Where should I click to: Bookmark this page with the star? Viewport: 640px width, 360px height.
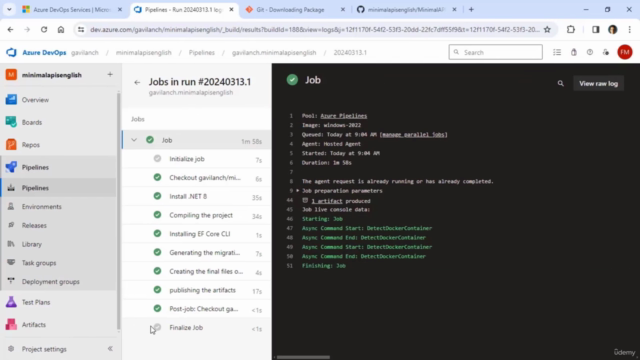(x=547, y=29)
